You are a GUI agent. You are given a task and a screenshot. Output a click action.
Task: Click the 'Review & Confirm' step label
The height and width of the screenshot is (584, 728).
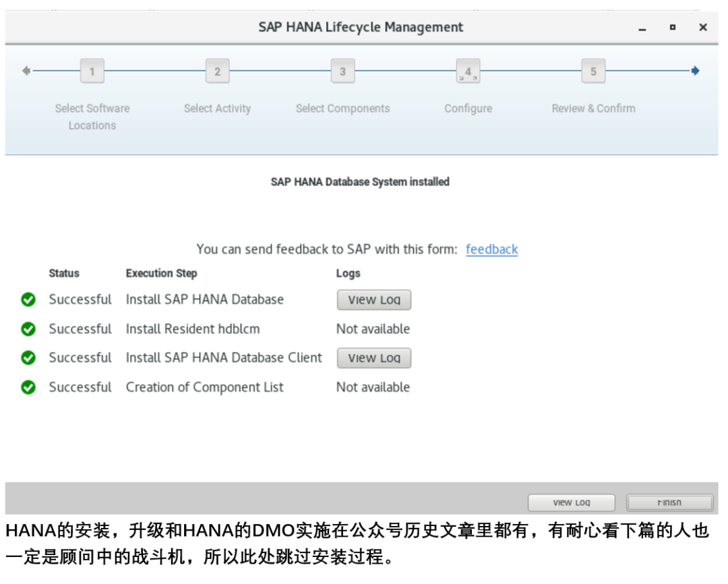pyautogui.click(x=594, y=109)
